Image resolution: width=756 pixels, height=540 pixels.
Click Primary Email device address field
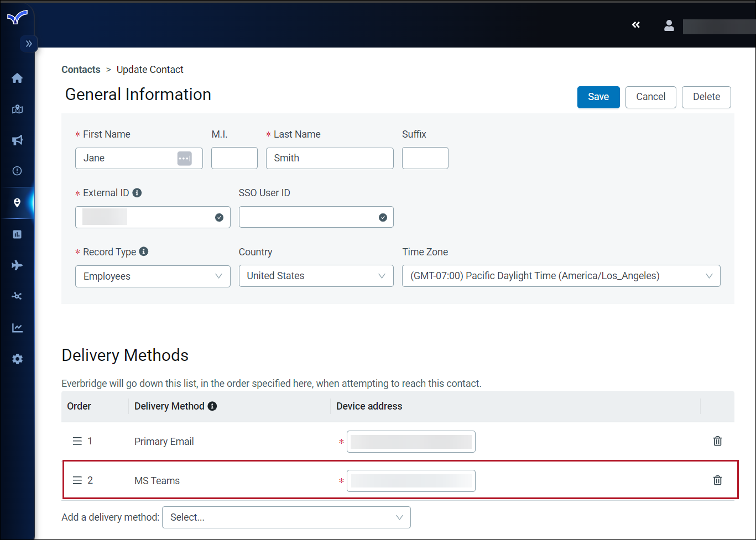click(411, 442)
